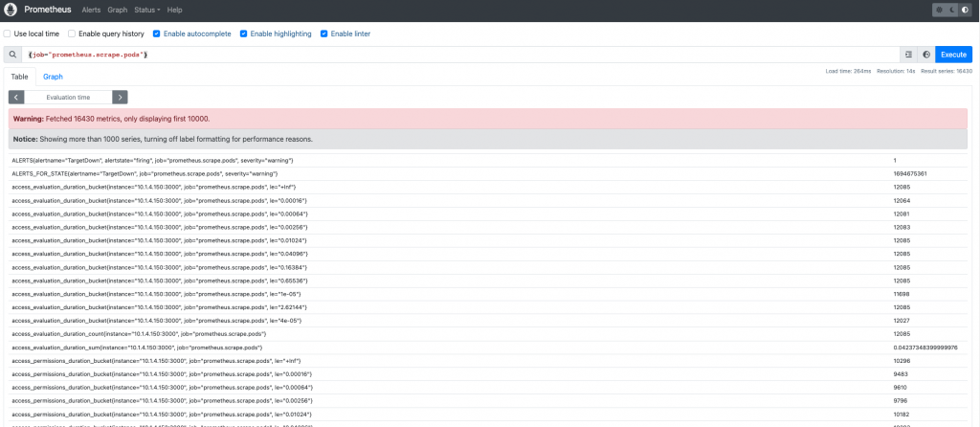Select browser-preferred theme half-circle icon

coord(965,10)
